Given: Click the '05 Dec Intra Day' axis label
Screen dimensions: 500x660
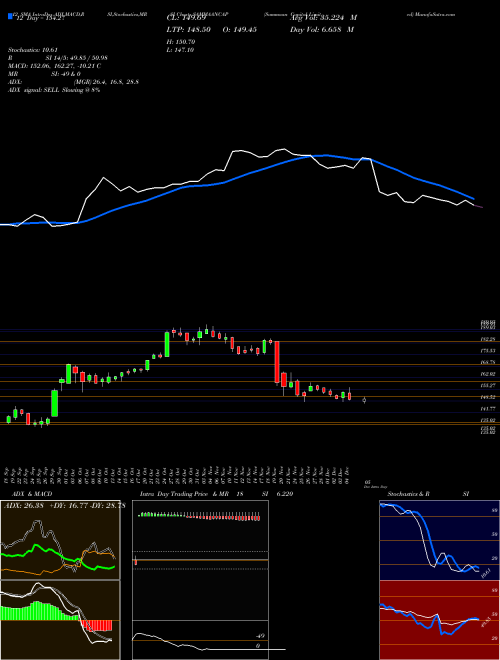Looking at the screenshot, I should [375, 484].
